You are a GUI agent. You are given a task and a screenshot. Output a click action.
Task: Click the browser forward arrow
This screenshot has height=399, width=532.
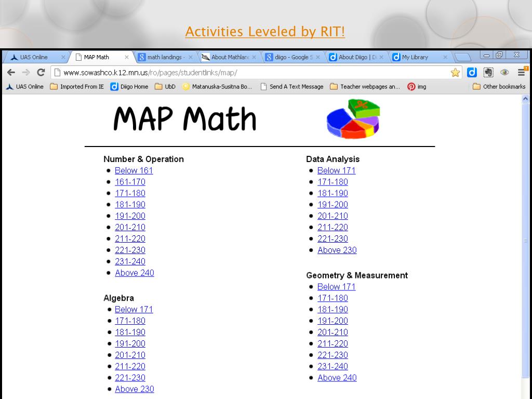click(26, 72)
